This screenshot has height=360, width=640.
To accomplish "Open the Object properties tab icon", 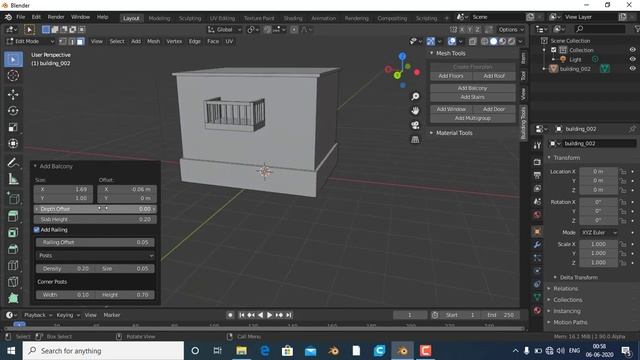I will tap(537, 231).
